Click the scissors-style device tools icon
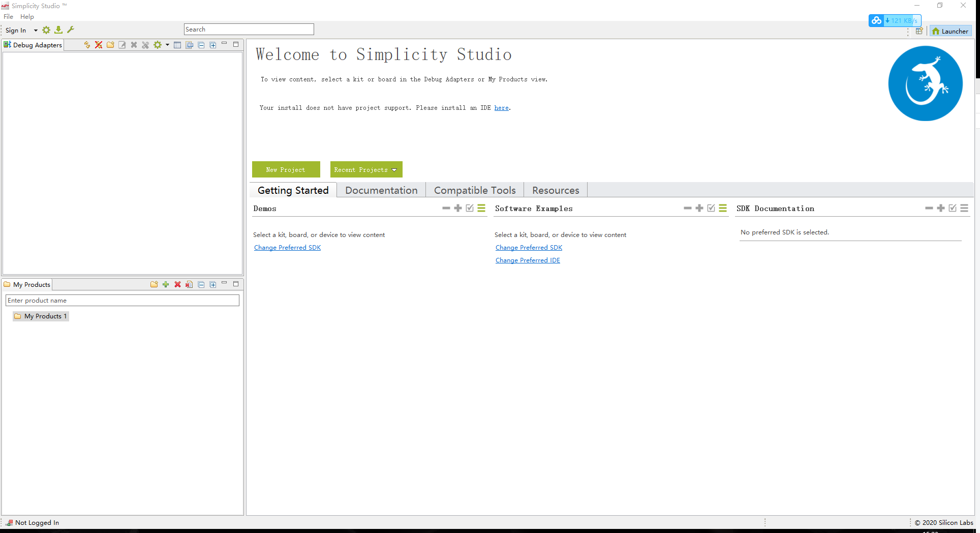Image resolution: width=980 pixels, height=533 pixels. click(x=145, y=45)
